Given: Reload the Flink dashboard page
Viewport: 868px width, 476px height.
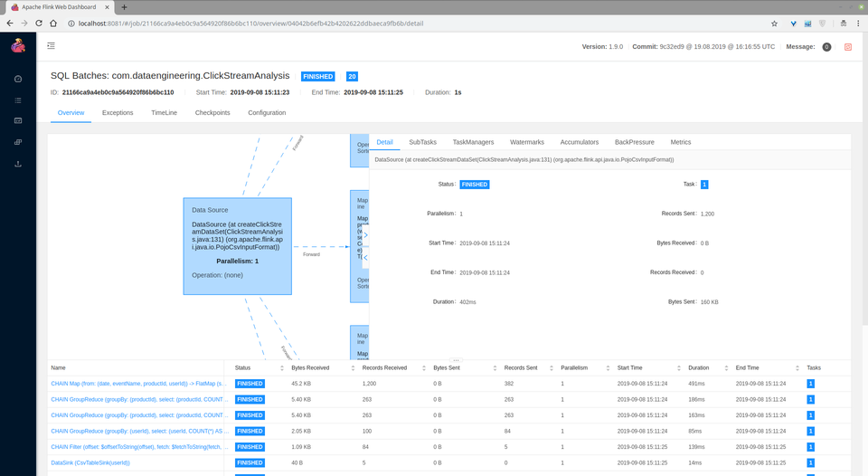Looking at the screenshot, I should (x=39, y=24).
